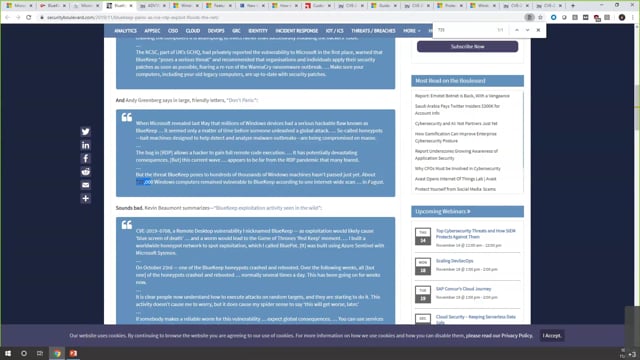The width and height of the screenshot is (640, 360).
Task: Open Chrome three-dot menu
Action: coord(633,17)
